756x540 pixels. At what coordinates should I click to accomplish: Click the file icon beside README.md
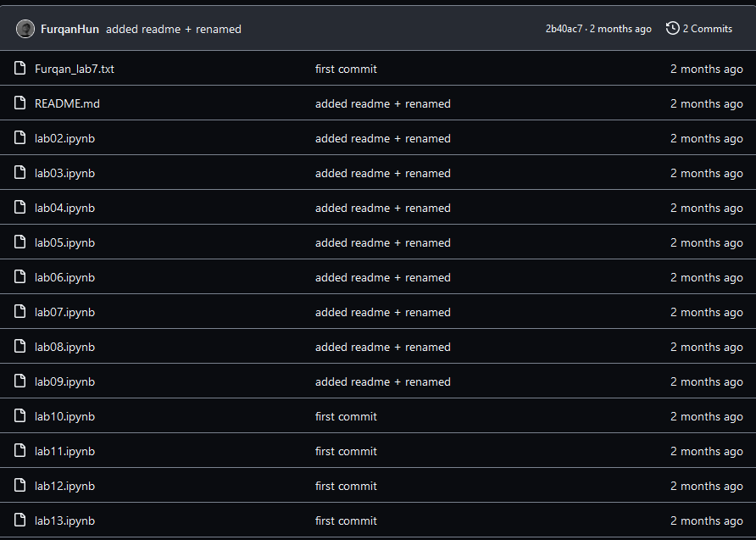pyautogui.click(x=19, y=103)
